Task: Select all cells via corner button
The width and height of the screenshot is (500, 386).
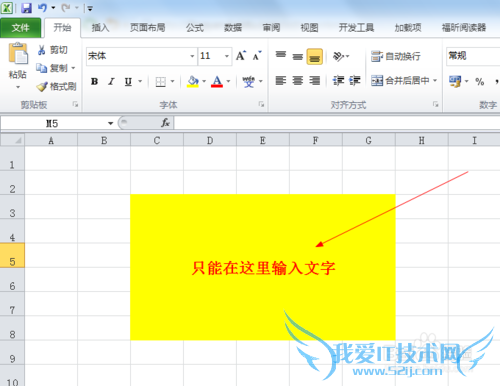Action: [12, 140]
